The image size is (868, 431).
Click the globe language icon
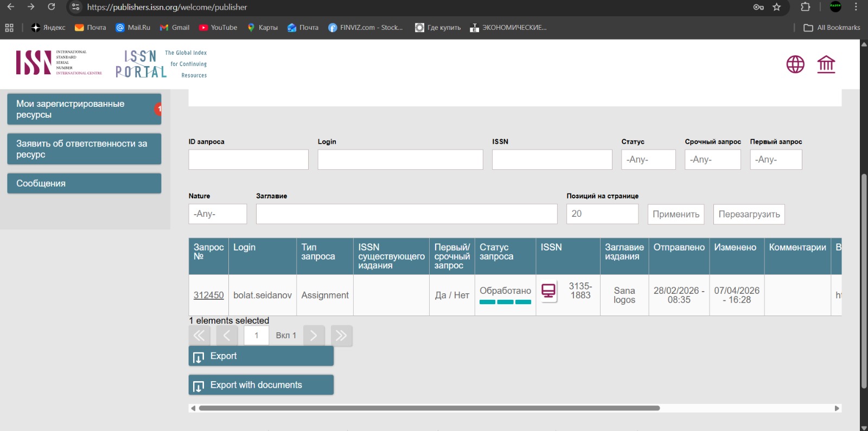(795, 65)
